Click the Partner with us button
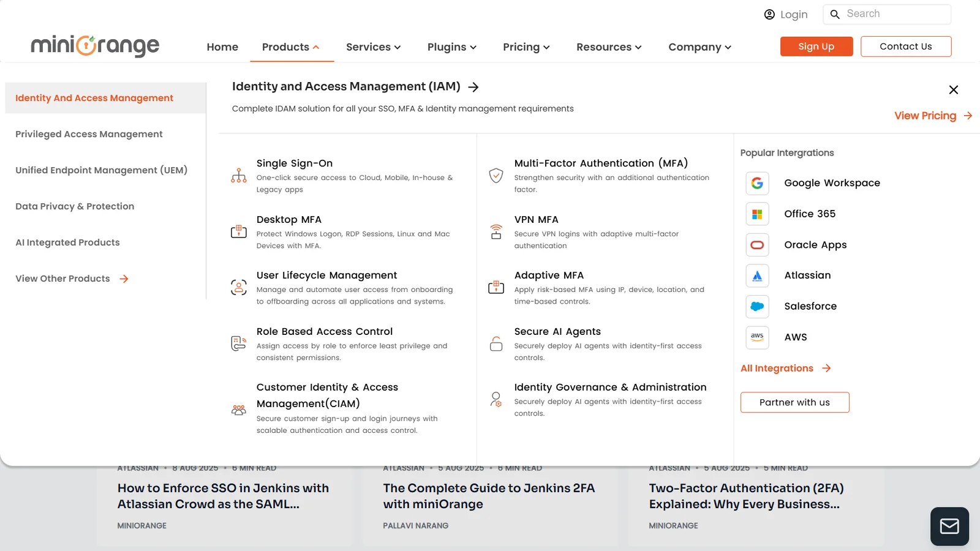This screenshot has width=980, height=551. click(795, 402)
